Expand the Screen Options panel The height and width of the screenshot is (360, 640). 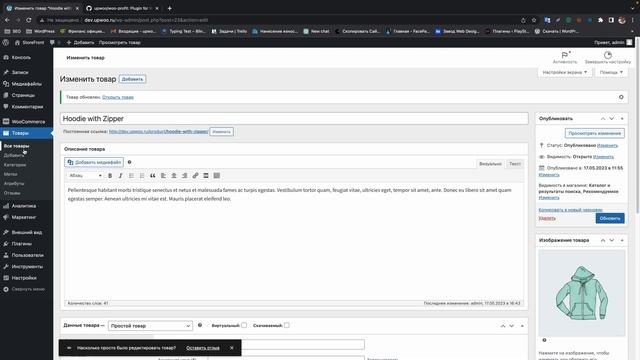564,72
